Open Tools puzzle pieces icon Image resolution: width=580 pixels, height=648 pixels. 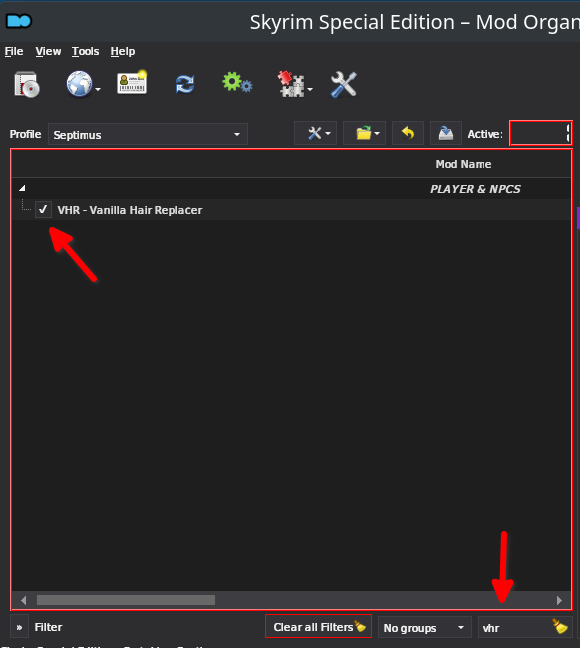coord(291,84)
